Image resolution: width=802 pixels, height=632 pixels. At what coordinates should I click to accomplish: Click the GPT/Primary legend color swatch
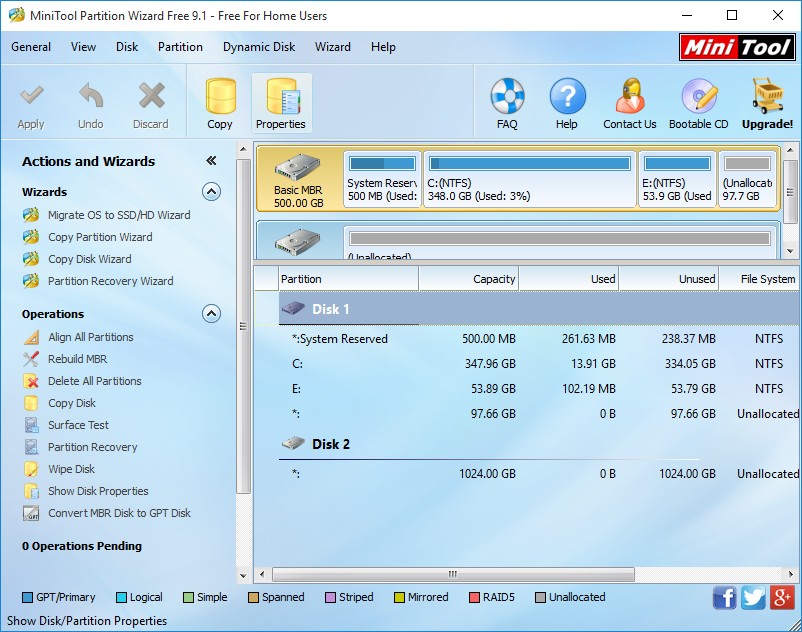point(28,598)
